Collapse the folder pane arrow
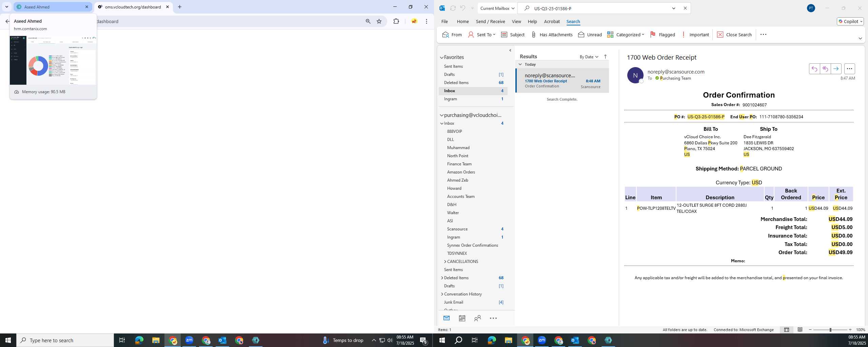This screenshot has height=347, width=868. (x=510, y=50)
